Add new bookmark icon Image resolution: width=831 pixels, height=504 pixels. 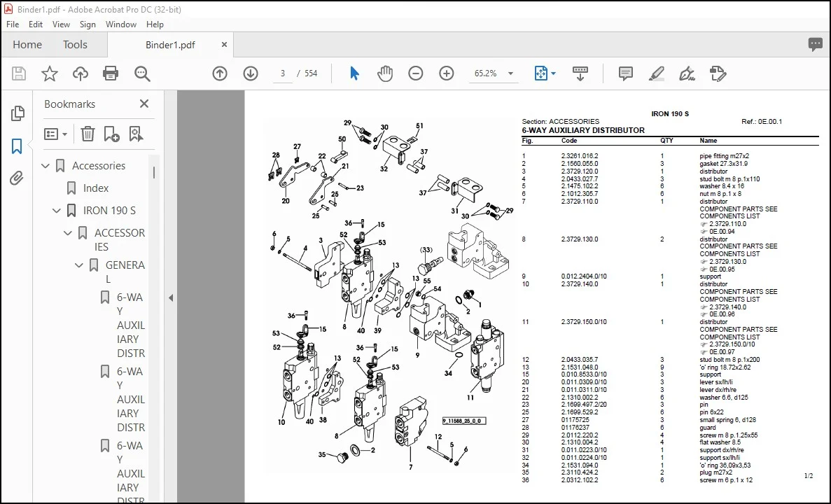tap(111, 134)
